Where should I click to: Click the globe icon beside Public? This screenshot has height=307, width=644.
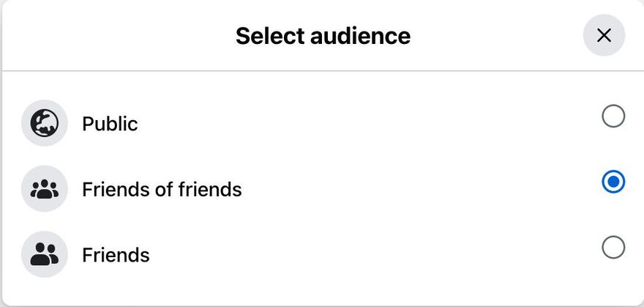coord(45,123)
